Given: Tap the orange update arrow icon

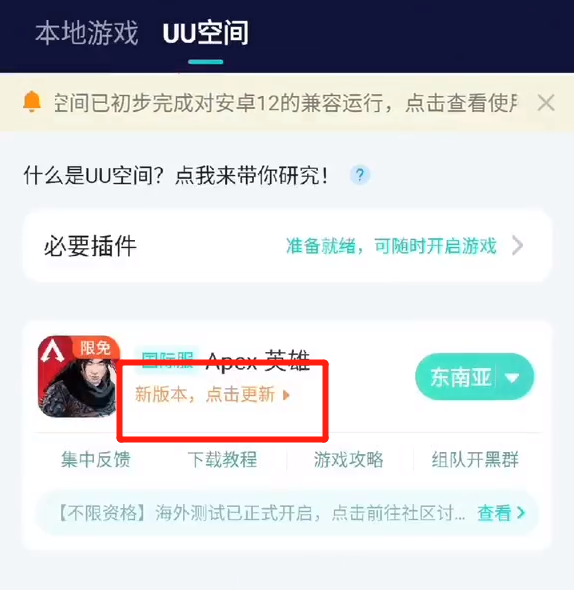Looking at the screenshot, I should (286, 395).
